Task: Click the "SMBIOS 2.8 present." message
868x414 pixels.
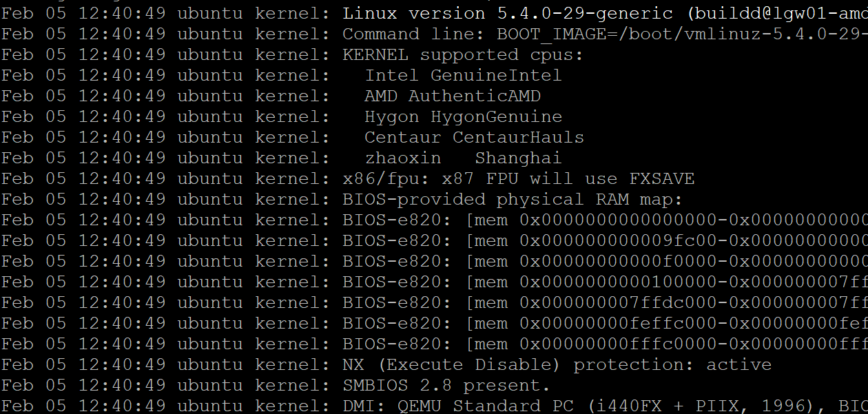Action: click(446, 385)
